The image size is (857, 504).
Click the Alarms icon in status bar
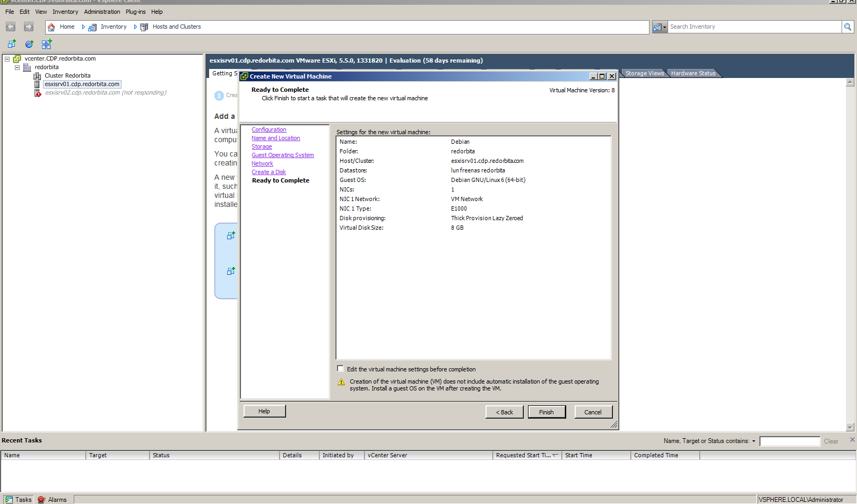(x=41, y=499)
